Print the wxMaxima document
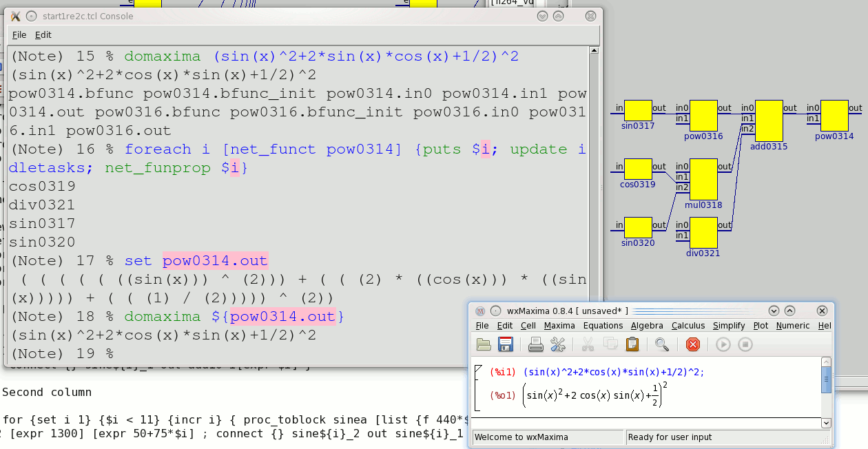The image size is (868, 449). (x=536, y=344)
